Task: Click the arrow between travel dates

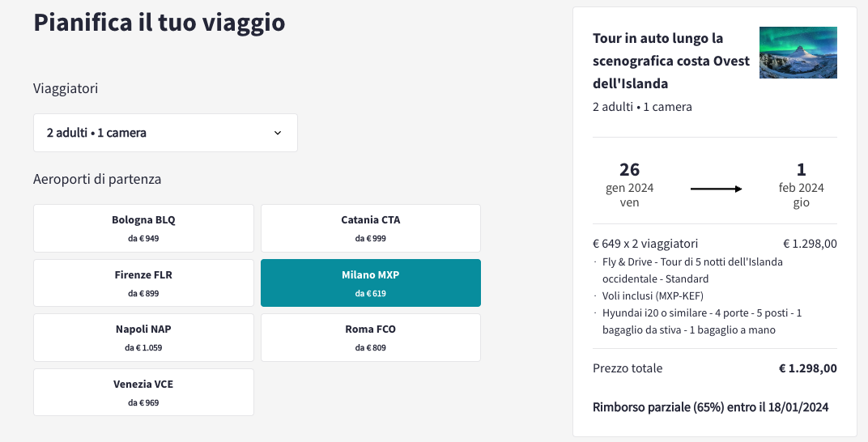Action: pyautogui.click(x=716, y=189)
